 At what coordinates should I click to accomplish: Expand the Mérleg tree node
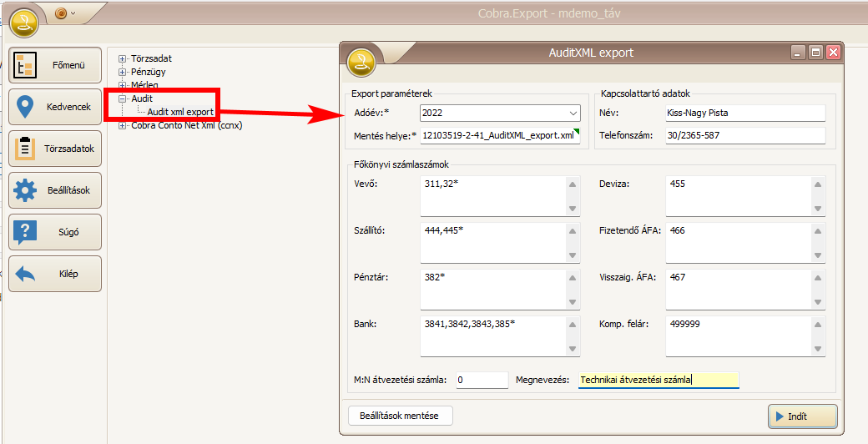pos(123,85)
